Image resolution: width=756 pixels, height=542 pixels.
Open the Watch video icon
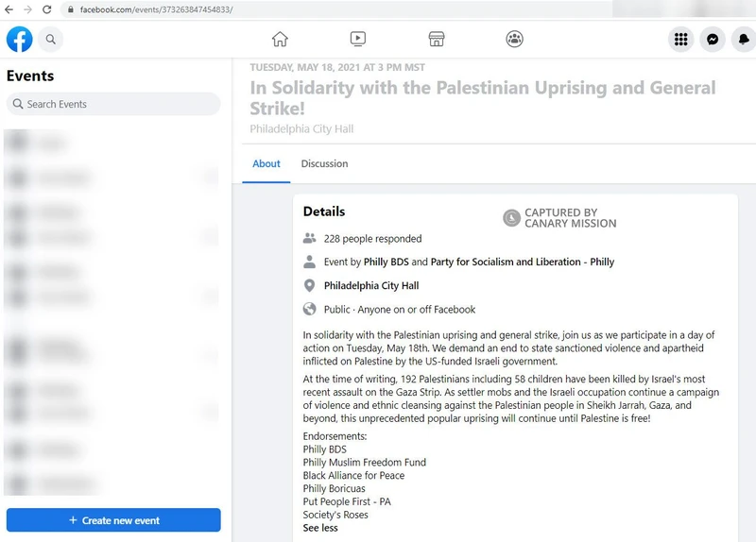pos(358,39)
